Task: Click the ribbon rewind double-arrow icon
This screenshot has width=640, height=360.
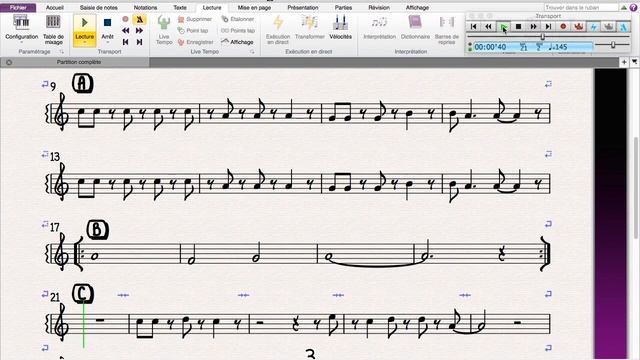Action: click(x=125, y=31)
